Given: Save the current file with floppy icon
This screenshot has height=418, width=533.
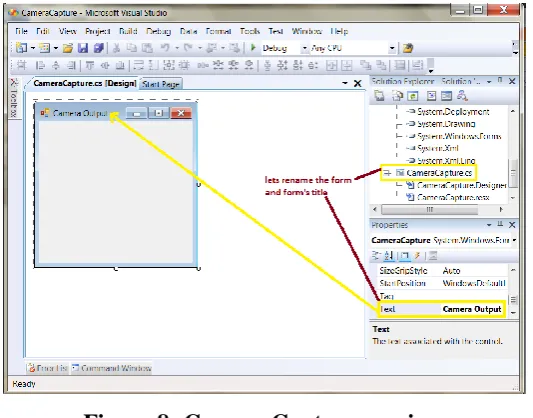Looking at the screenshot, I should pos(83,48).
